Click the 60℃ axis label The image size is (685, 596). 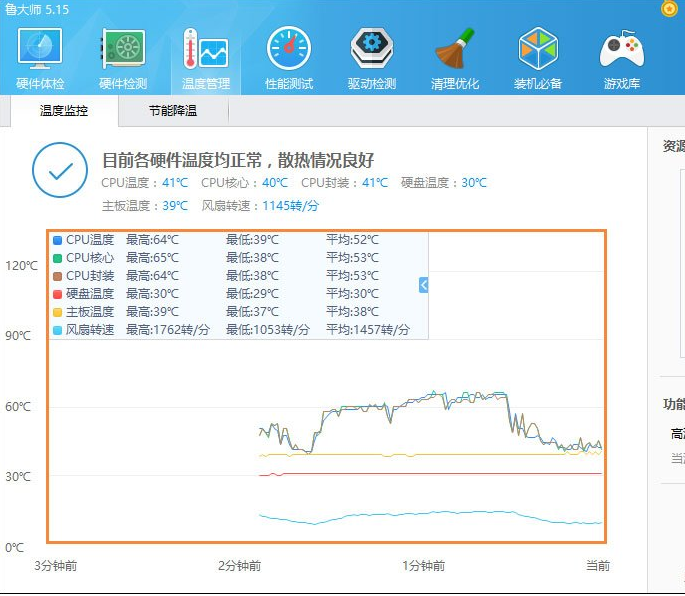(18, 407)
